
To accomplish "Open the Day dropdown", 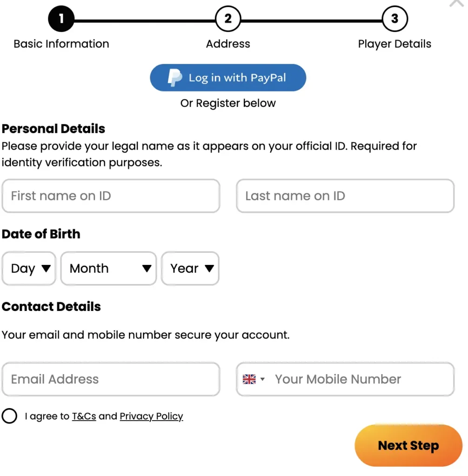I will [29, 268].
